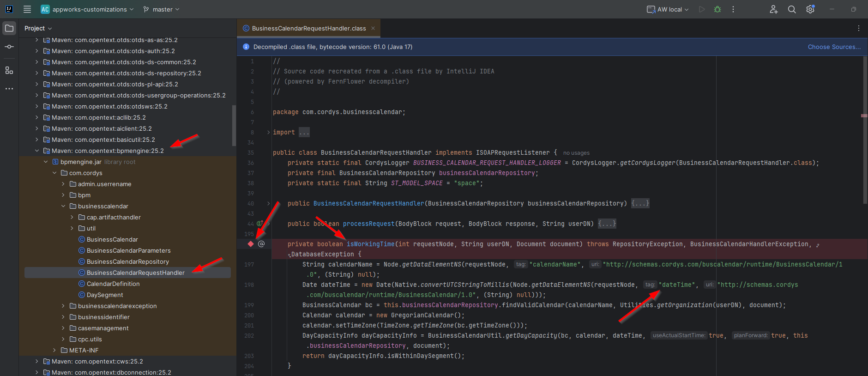The image size is (868, 376).
Task: Open the Structure tool window icon
Action: coord(9,70)
